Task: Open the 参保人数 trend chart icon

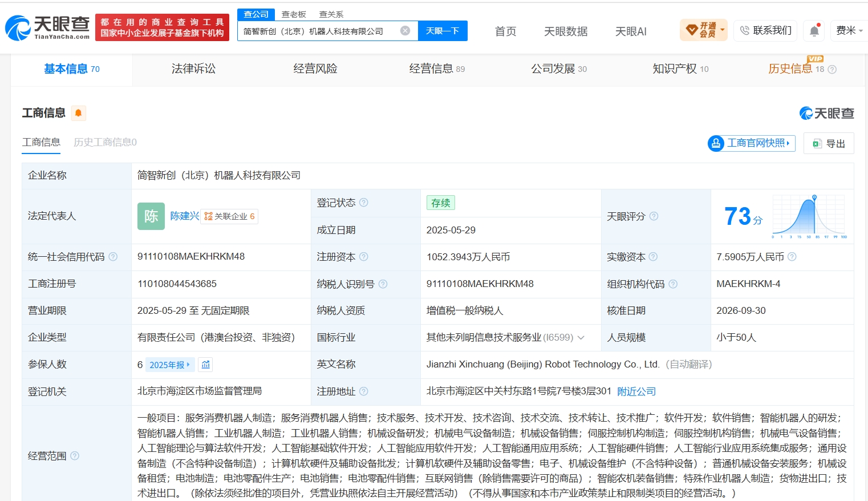Action: (206, 365)
